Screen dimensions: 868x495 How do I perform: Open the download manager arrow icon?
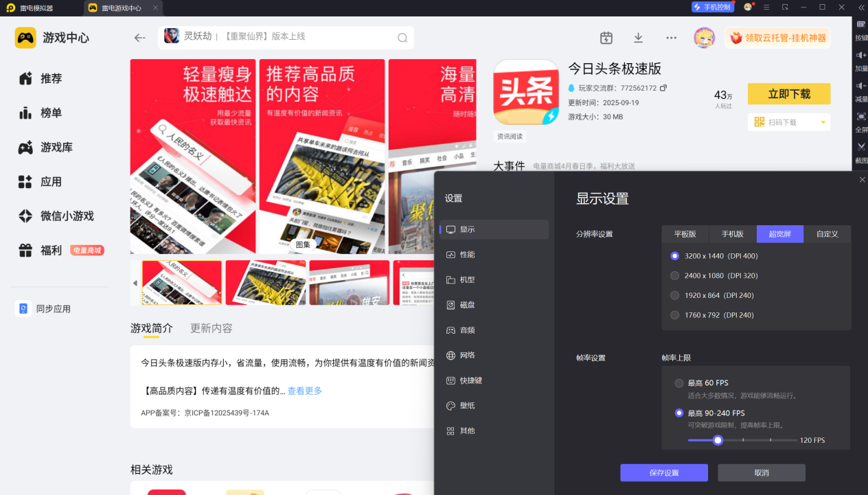tap(639, 38)
